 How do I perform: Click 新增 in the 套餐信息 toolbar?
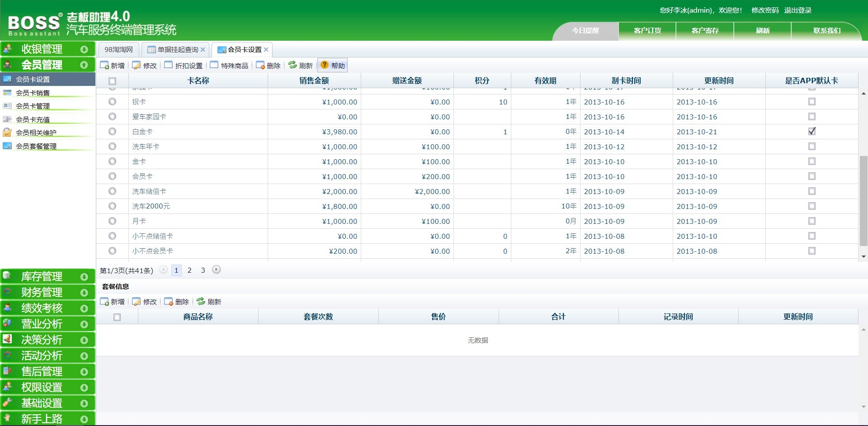pyautogui.click(x=113, y=302)
